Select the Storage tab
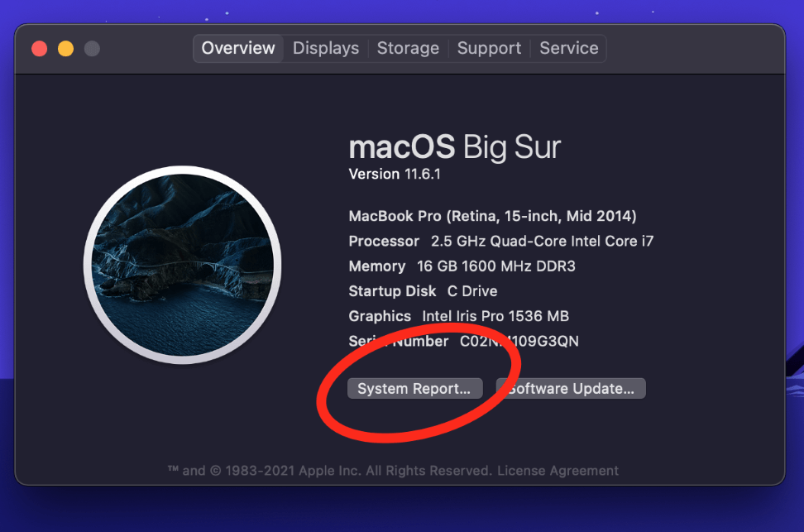Image resolution: width=804 pixels, height=532 pixels. [x=408, y=48]
